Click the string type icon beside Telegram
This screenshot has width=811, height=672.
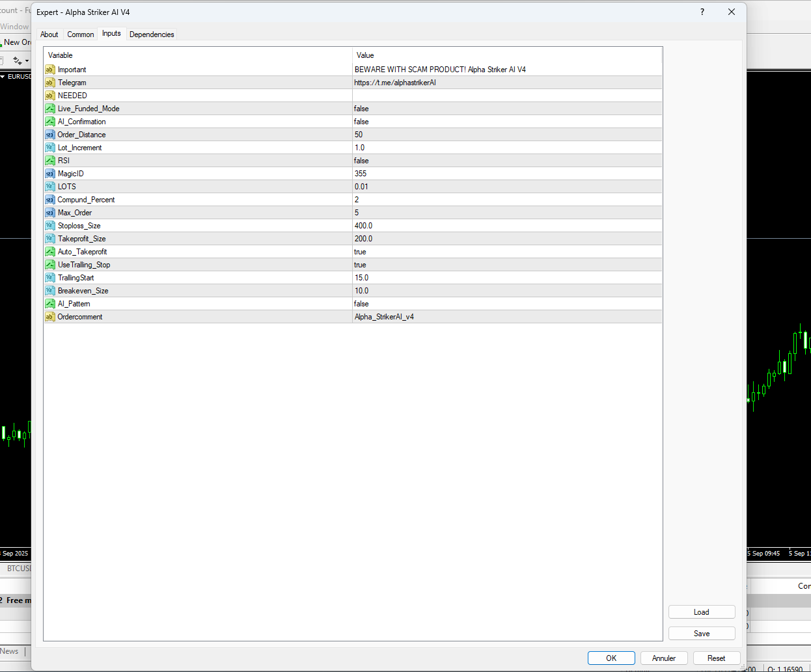click(x=49, y=83)
